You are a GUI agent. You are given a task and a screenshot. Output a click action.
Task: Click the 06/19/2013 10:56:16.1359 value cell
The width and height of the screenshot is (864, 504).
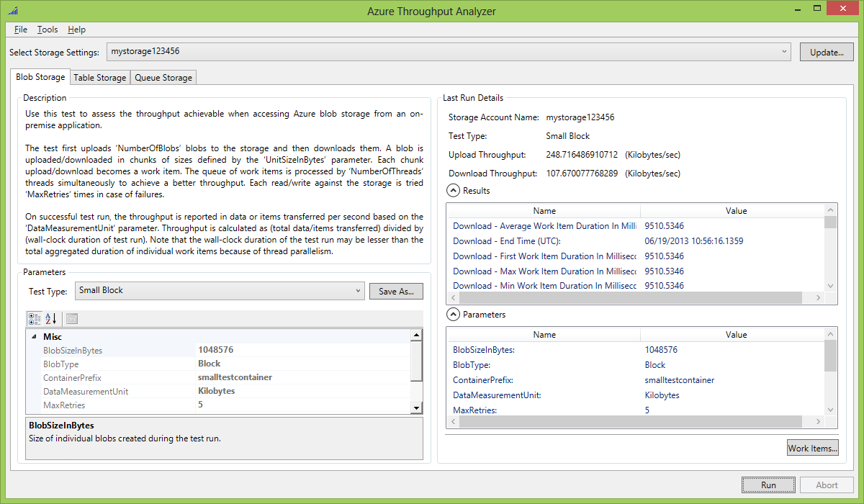tap(694, 241)
